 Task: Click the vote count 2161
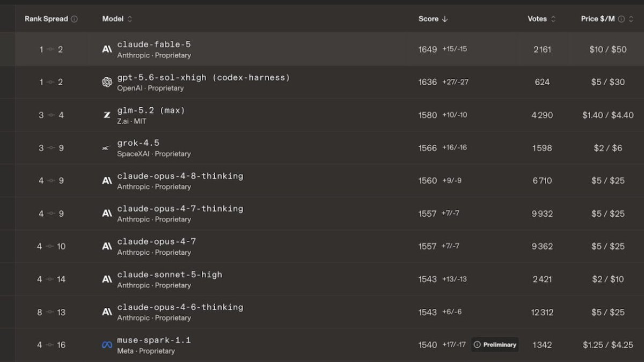(x=543, y=49)
